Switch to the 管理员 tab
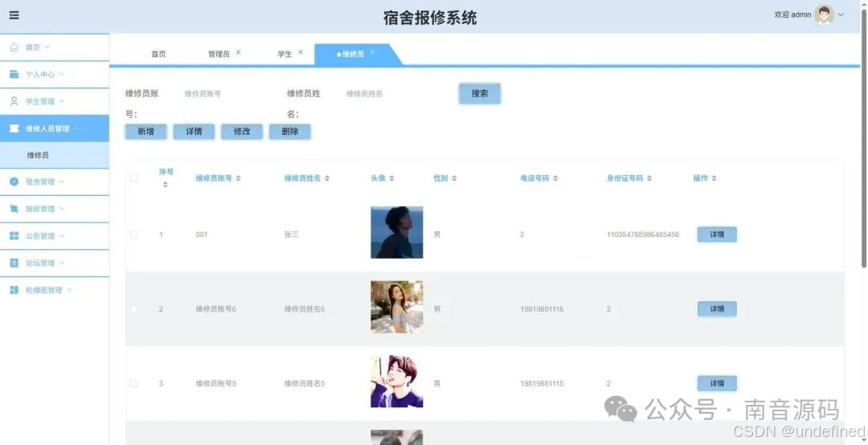Image resolution: width=868 pixels, height=445 pixels. (219, 54)
